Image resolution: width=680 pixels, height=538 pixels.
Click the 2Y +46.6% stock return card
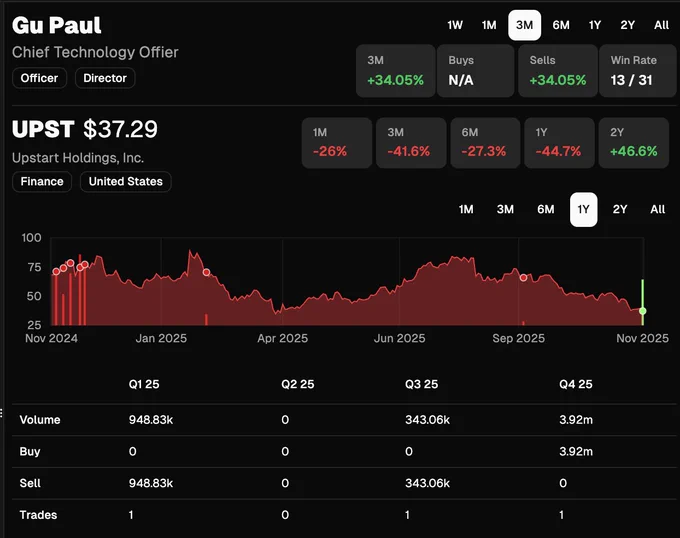tap(634, 143)
